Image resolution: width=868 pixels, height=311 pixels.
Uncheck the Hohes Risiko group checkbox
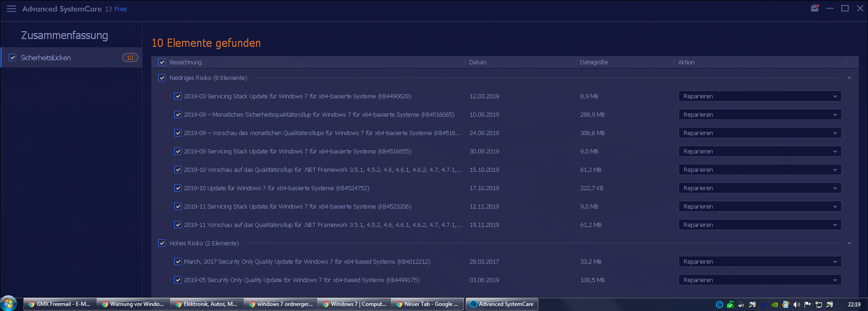click(x=162, y=243)
